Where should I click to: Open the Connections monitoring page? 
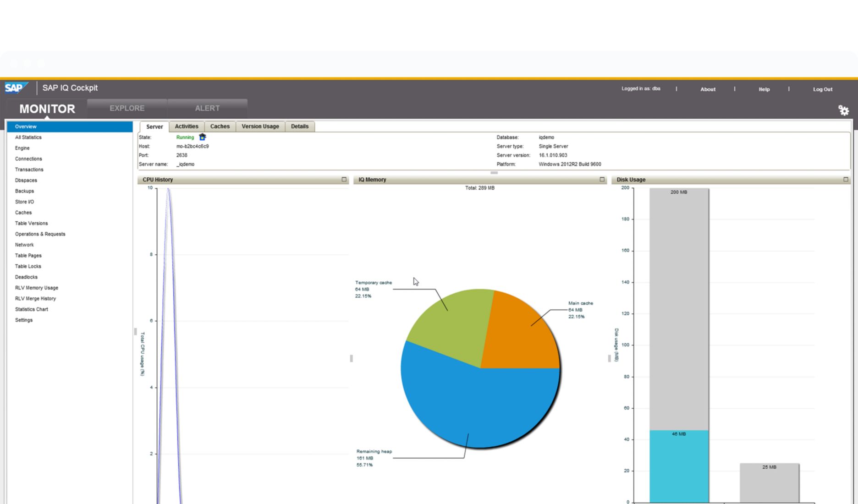tap(28, 159)
